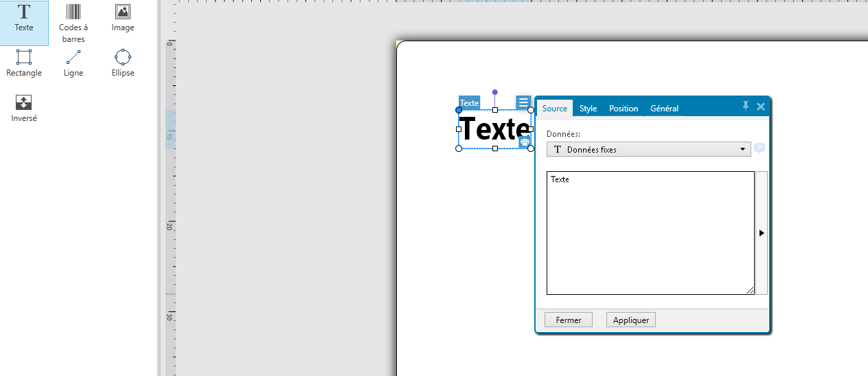Pin the properties dialog
The image size is (868, 376).
[746, 106]
